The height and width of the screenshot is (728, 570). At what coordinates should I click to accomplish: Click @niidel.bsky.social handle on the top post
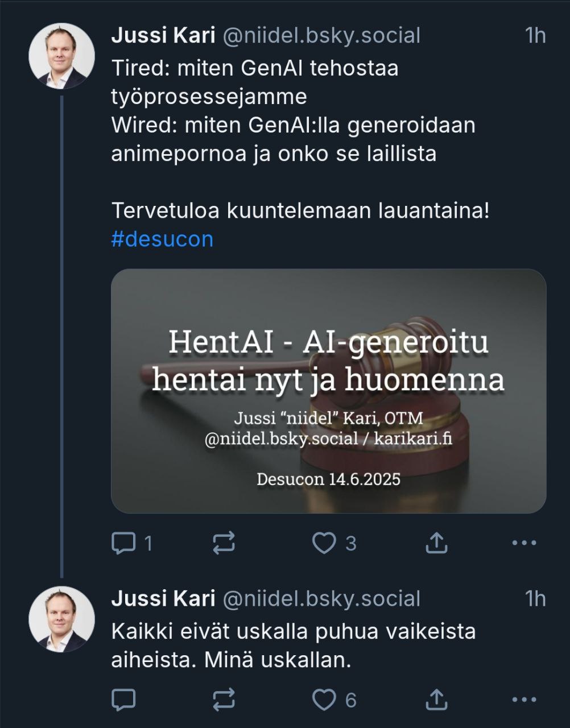tap(321, 35)
